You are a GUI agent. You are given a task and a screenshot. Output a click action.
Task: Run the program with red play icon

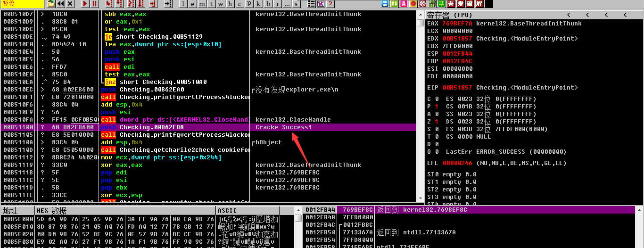[85, 4]
